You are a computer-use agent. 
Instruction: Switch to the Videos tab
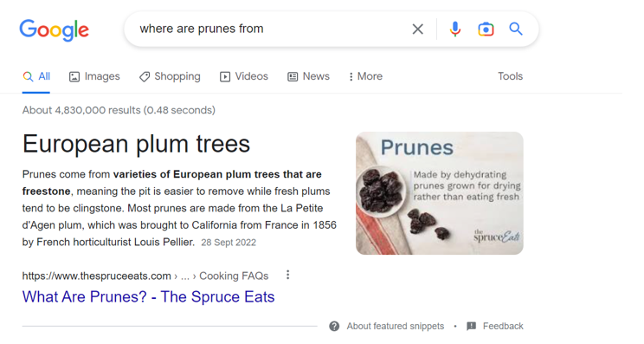click(x=243, y=76)
